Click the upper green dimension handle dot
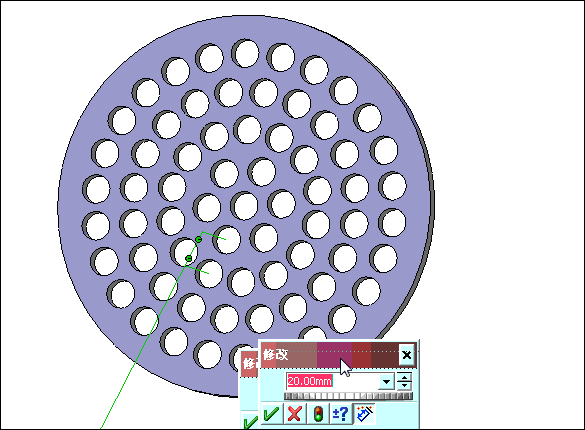This screenshot has height=430, width=585. point(198,239)
